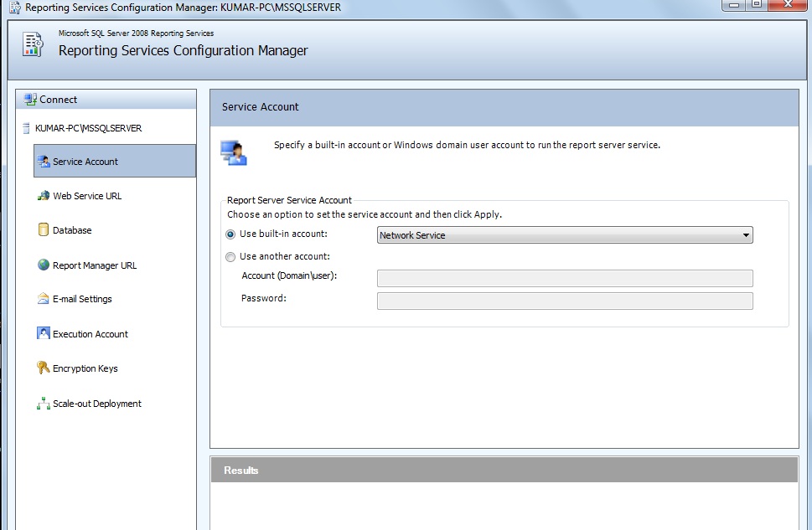The image size is (812, 530).
Task: Open E-mail Settings page
Action: [82, 299]
